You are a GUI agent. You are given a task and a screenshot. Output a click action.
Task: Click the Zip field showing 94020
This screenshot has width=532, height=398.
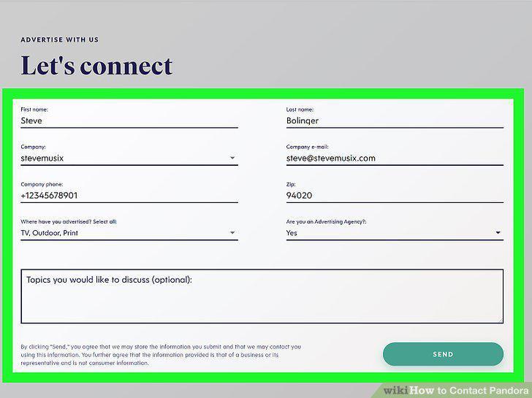tap(395, 196)
